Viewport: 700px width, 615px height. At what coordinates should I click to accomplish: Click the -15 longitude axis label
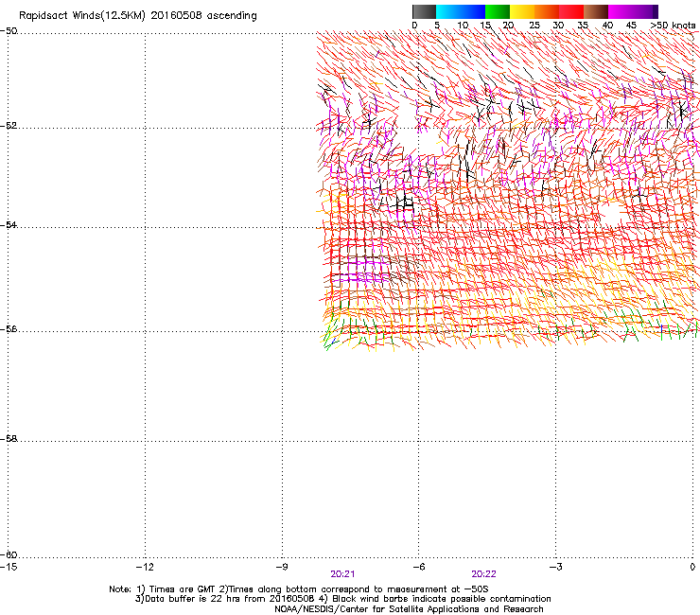click(9, 567)
